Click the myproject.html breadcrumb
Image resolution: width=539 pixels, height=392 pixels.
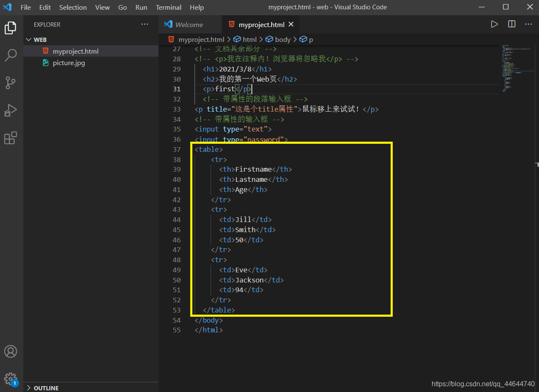pyautogui.click(x=201, y=39)
